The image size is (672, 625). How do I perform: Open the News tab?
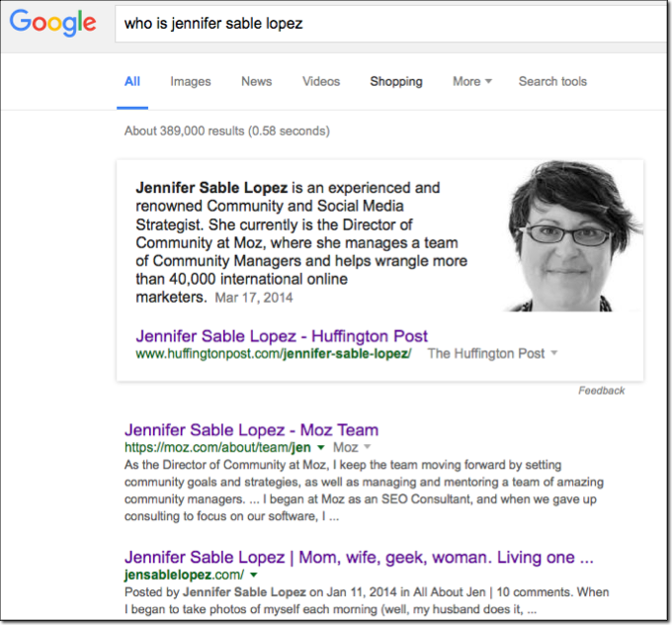pyautogui.click(x=257, y=82)
